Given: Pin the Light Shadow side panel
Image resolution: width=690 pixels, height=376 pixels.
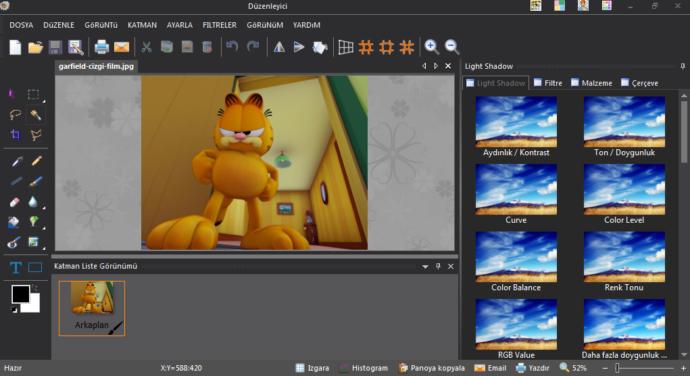Looking at the screenshot, I should point(683,66).
